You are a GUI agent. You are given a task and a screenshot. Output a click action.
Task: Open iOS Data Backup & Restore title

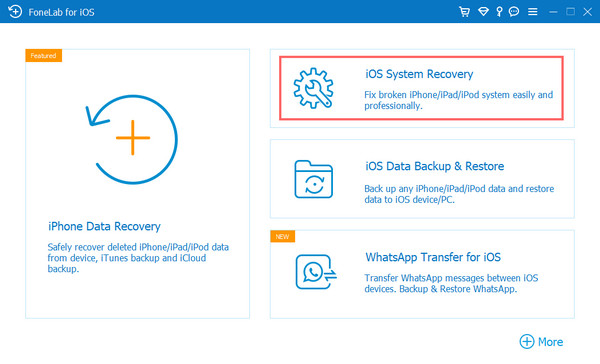(434, 166)
